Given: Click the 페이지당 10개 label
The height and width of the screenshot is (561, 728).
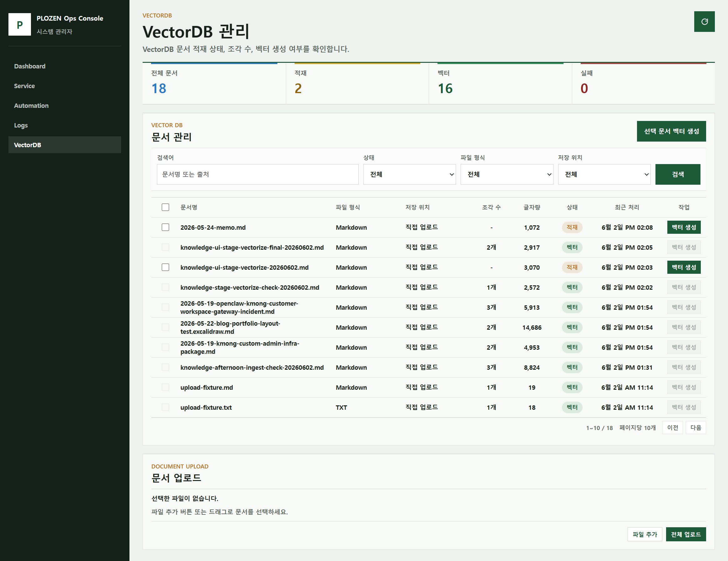Looking at the screenshot, I should coord(637,428).
